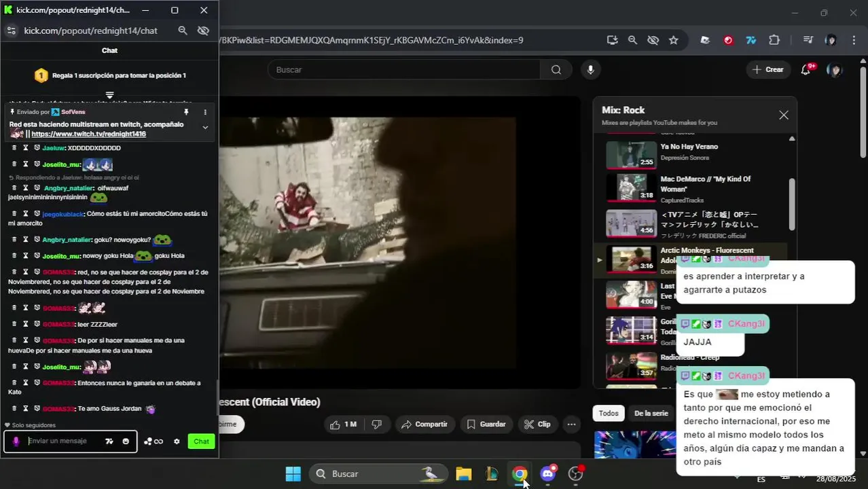Open the Windows Start menu
Screen dimensions: 868x489
tap(293, 474)
